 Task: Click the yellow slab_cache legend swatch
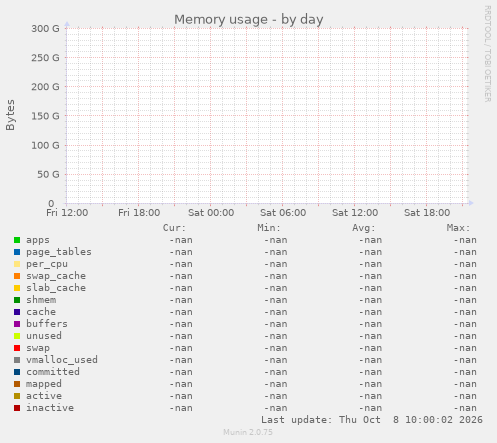click(17, 288)
